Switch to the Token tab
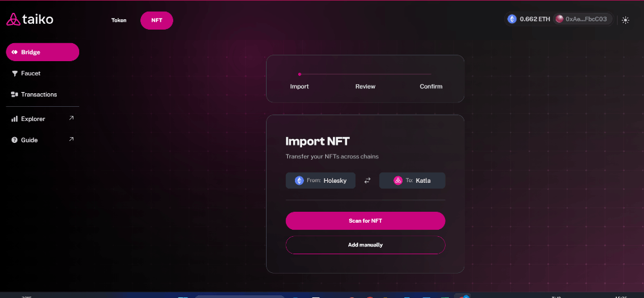 (119, 21)
